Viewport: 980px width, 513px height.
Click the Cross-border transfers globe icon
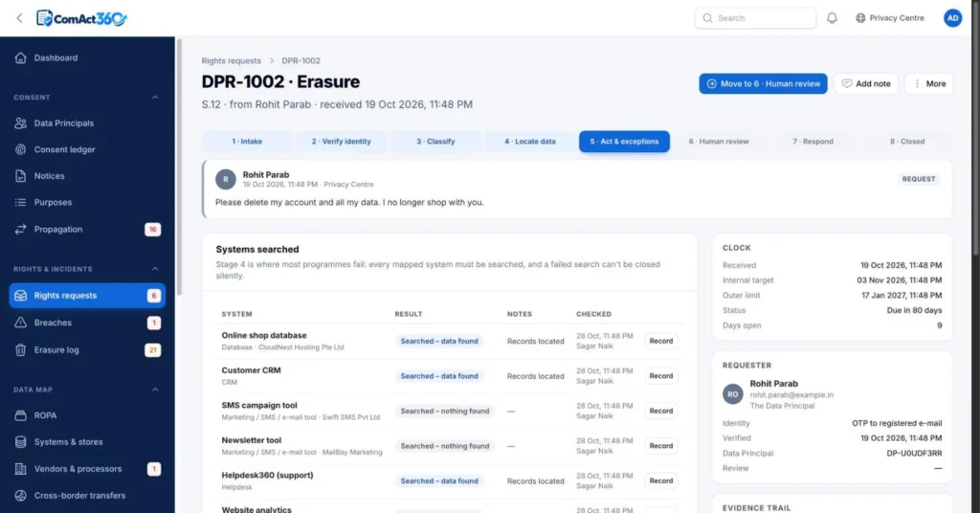coord(21,496)
